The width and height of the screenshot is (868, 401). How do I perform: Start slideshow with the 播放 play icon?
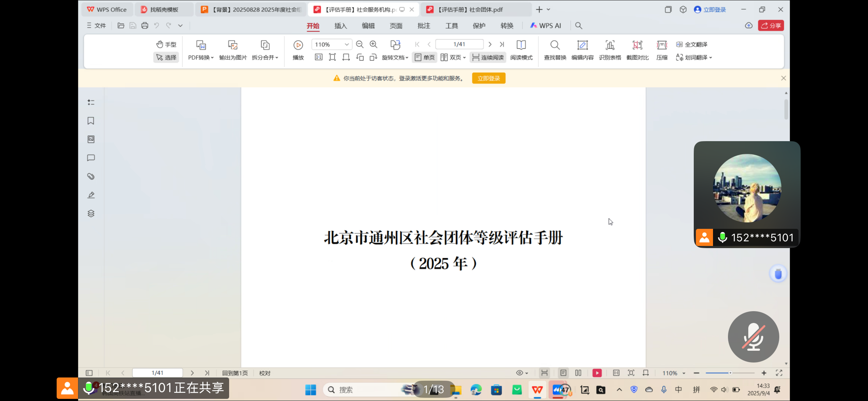(298, 45)
